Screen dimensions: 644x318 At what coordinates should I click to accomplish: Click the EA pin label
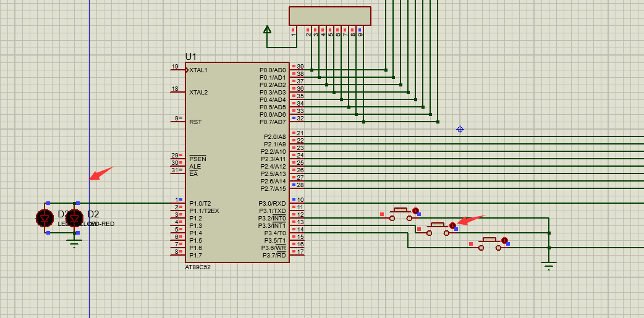point(193,174)
